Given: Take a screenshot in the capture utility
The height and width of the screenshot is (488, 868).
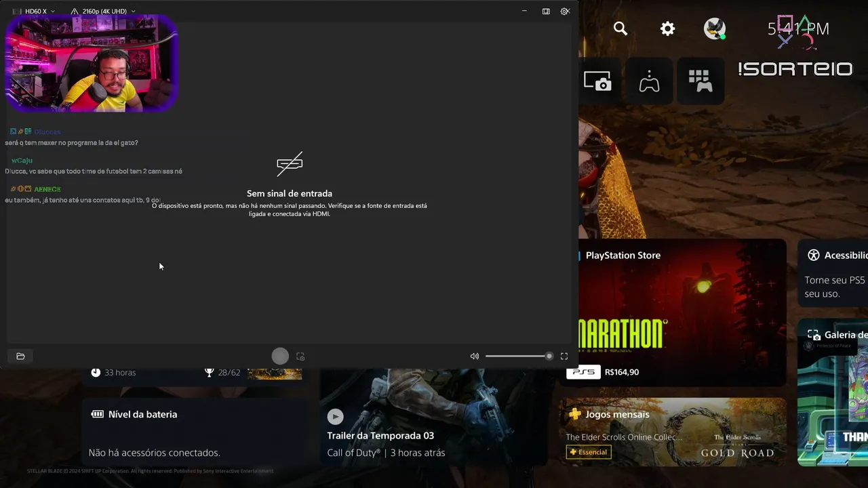Looking at the screenshot, I should (x=300, y=357).
